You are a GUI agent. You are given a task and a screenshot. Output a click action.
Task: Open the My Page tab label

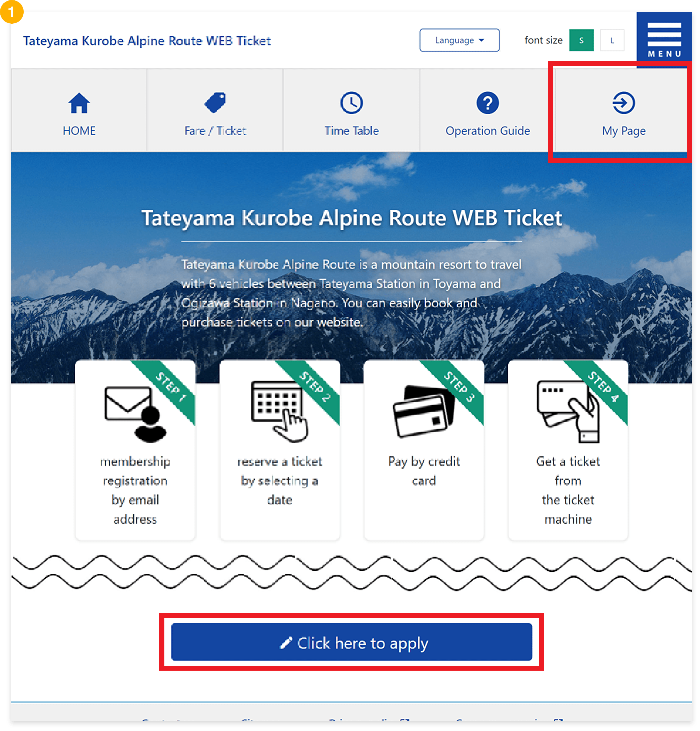(x=623, y=131)
